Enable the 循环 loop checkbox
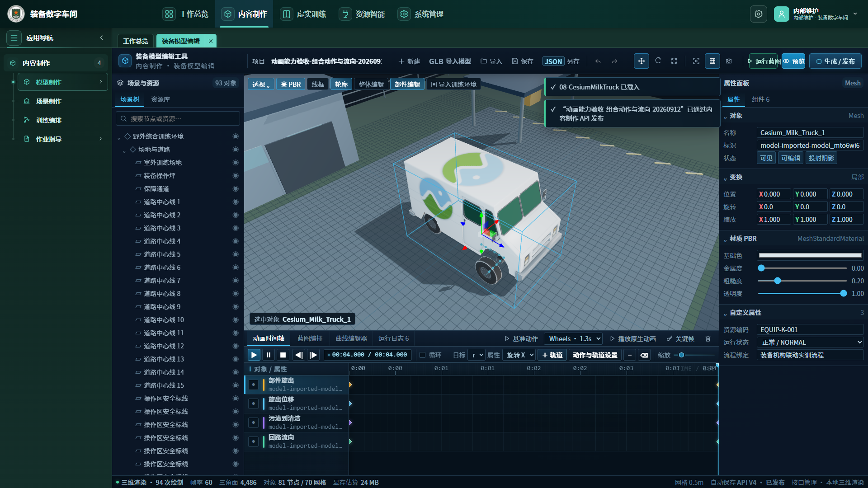Image resolution: width=868 pixels, height=488 pixels. pyautogui.click(x=423, y=355)
